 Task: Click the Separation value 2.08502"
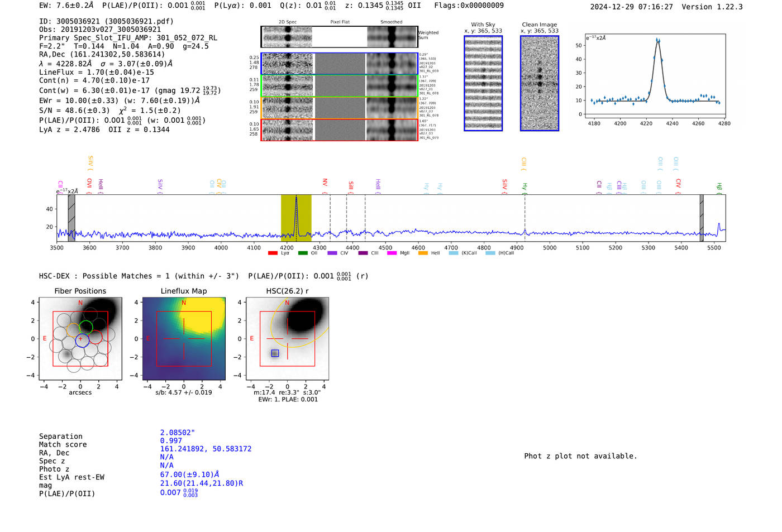click(178, 433)
